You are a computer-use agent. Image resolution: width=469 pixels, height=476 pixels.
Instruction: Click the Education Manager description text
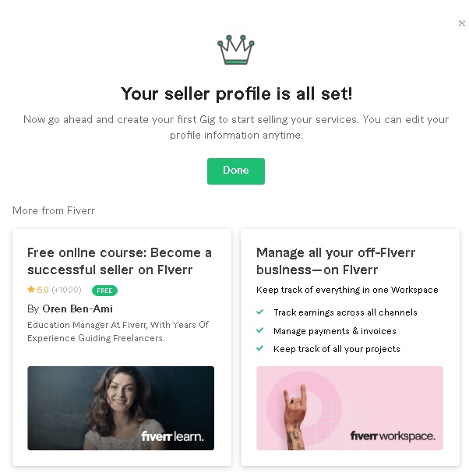pos(118,332)
